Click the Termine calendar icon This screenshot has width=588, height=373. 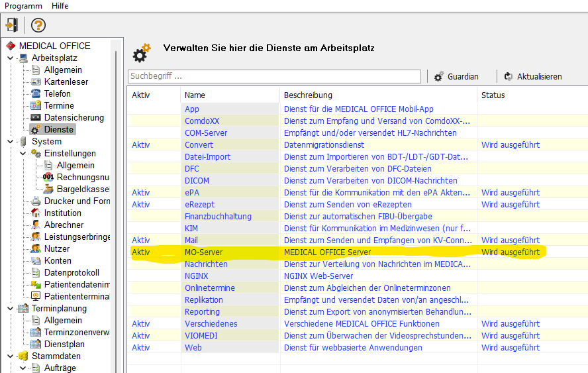point(36,105)
